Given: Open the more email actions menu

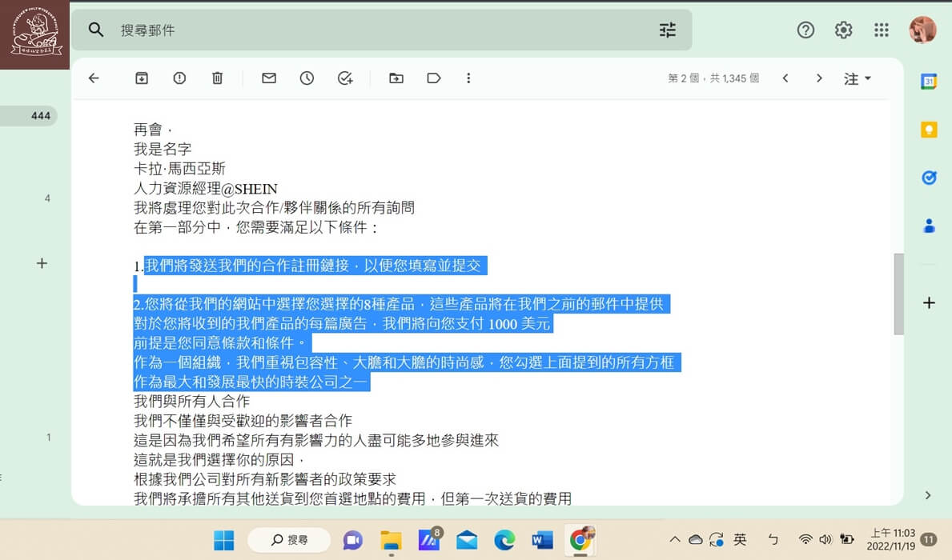Looking at the screenshot, I should click(469, 78).
